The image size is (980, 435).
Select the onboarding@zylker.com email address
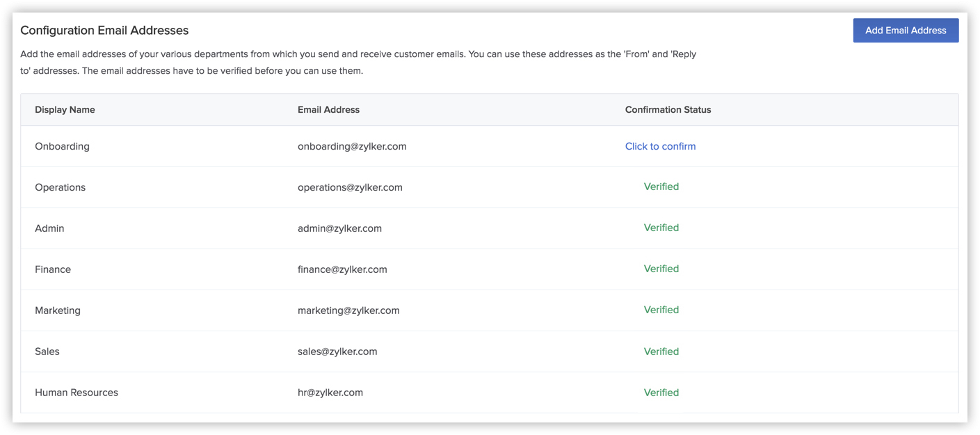point(351,146)
